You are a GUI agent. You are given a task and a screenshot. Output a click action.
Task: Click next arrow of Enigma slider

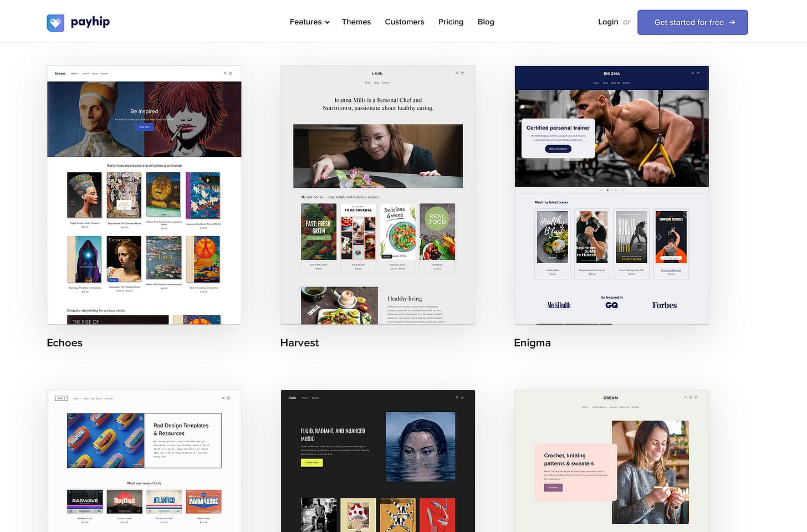[x=622, y=190]
